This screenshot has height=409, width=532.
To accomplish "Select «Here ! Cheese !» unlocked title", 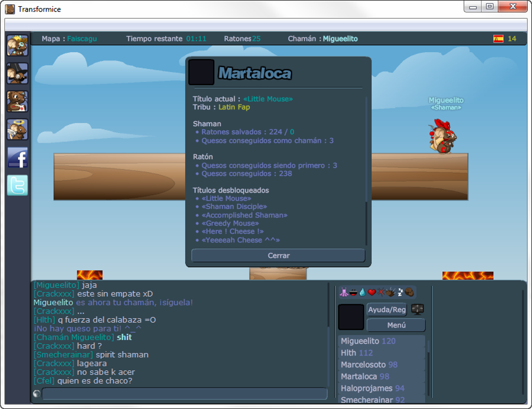I will pos(233,232).
